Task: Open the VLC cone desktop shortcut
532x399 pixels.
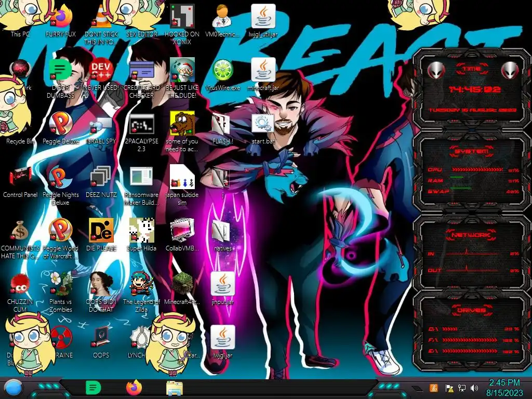Action: (101, 24)
